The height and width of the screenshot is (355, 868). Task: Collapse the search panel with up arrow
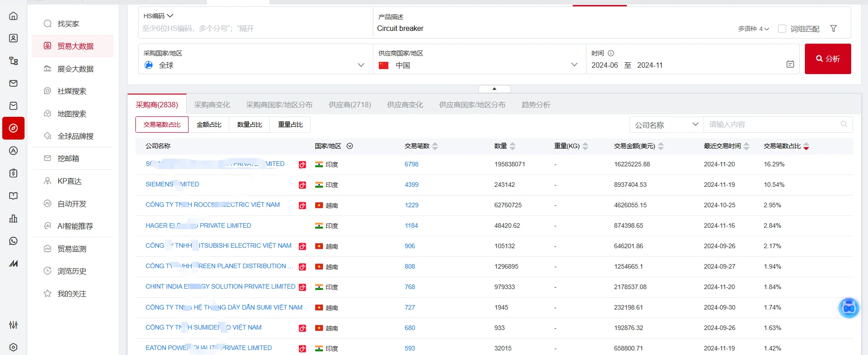pos(494,89)
